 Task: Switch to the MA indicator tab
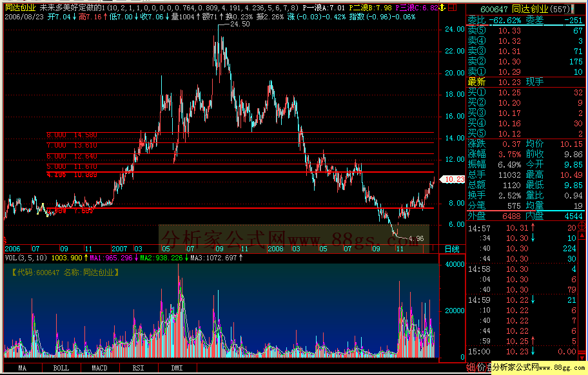[23, 368]
